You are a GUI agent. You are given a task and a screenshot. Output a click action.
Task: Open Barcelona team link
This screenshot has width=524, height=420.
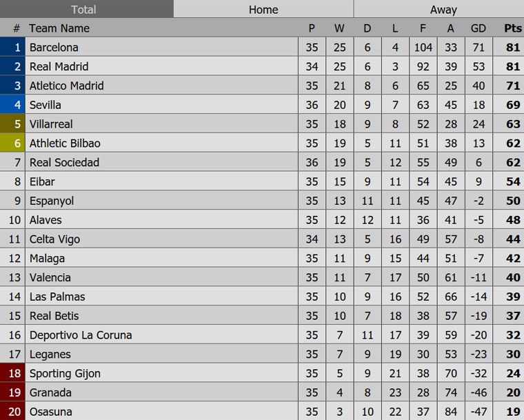(x=54, y=48)
